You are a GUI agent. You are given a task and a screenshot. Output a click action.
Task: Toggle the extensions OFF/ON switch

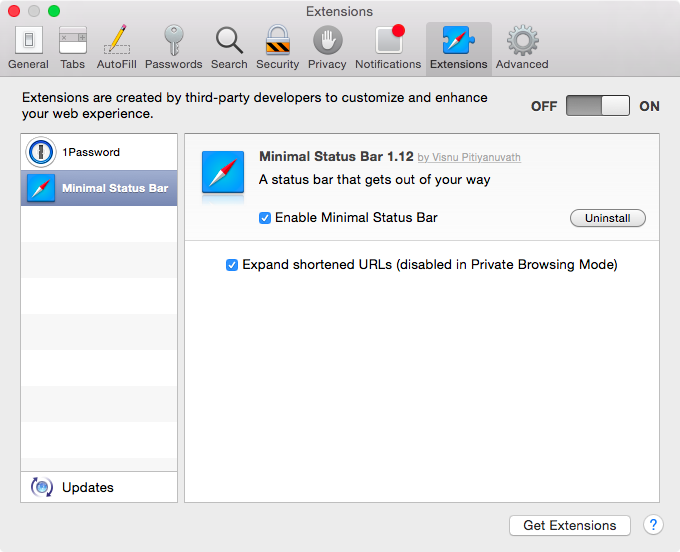598,106
